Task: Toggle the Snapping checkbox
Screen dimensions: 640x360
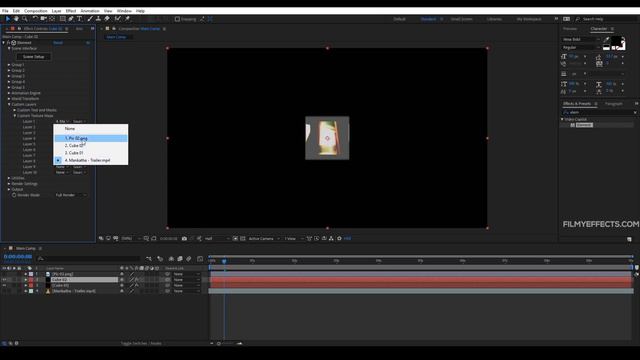Action: coord(177,19)
